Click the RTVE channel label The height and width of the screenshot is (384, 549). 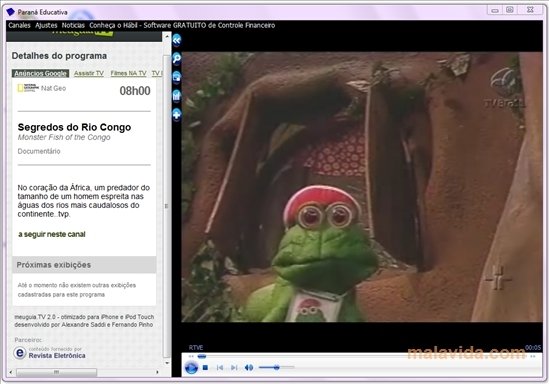(196, 348)
